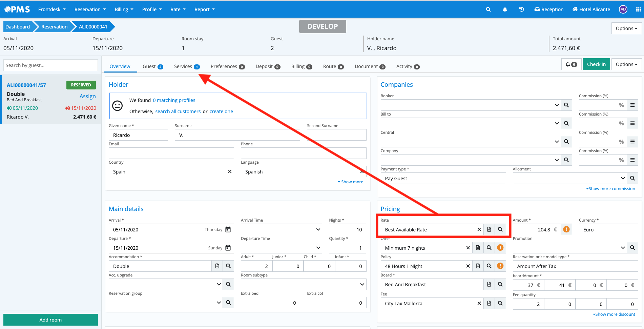644x329 pixels.
Task: Open the apps grid icon top right
Action: click(638, 9)
